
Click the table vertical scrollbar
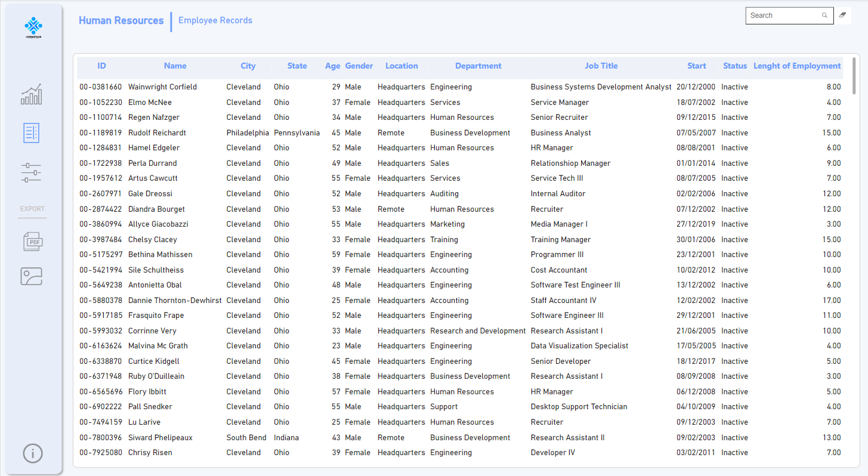[854, 76]
